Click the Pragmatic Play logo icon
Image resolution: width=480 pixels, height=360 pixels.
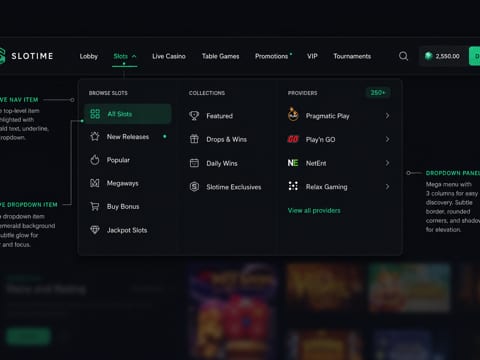pos(293,115)
